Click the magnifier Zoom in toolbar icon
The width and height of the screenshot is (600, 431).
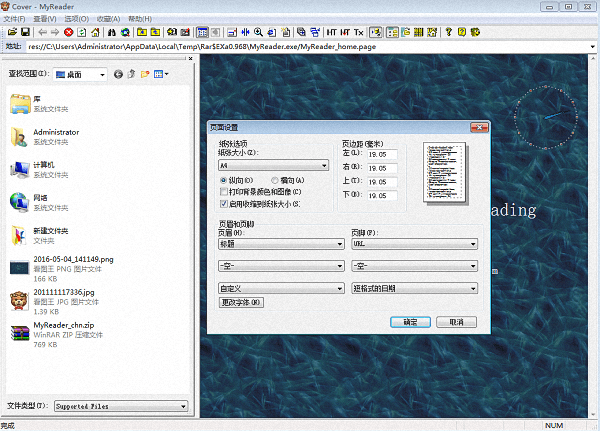pyautogui.click(x=258, y=32)
